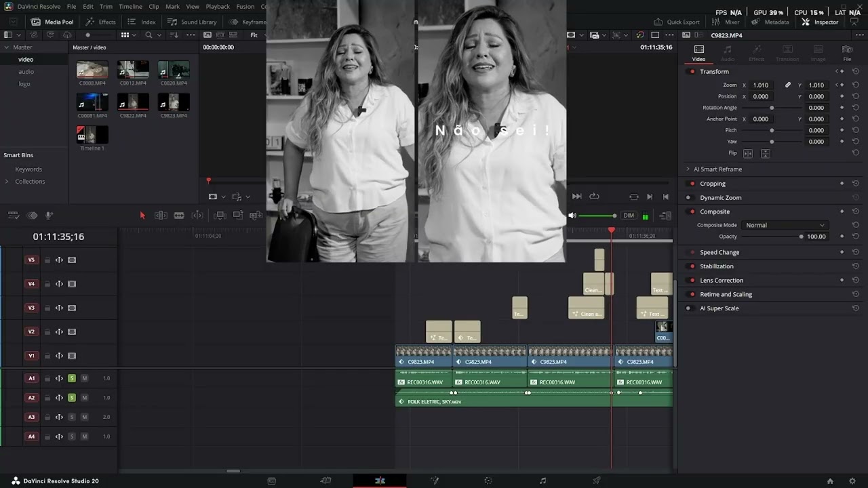Click the DIM audio button
Viewport: 868px width, 488px height.
(629, 216)
